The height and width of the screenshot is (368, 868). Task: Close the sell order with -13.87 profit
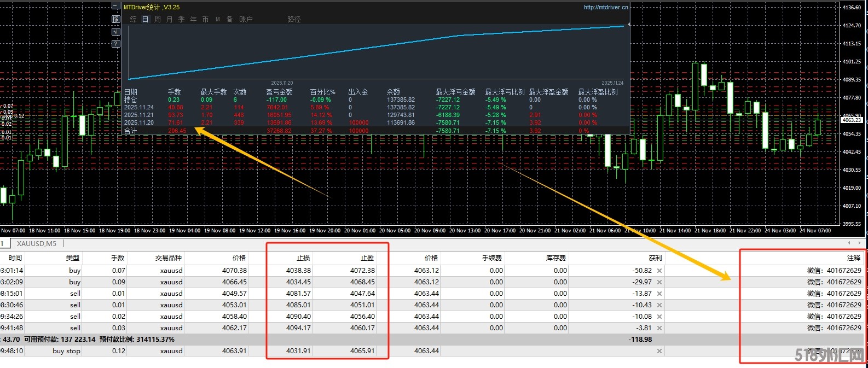click(x=659, y=294)
